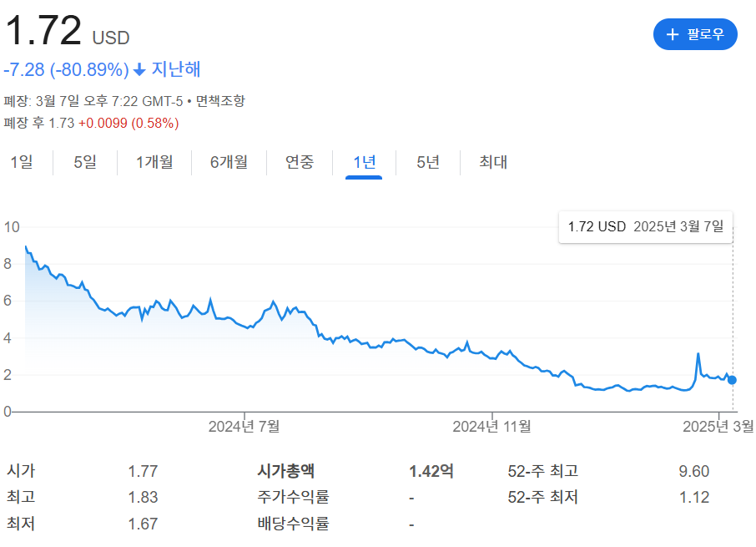Click the 팔로우 follow button
Screen dimensions: 756x547
695,34
